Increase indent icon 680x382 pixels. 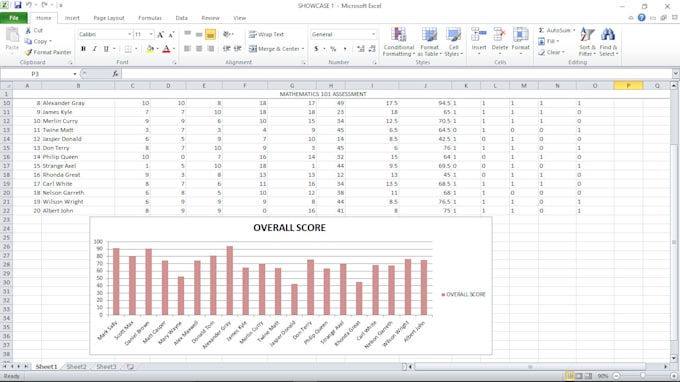238,49
